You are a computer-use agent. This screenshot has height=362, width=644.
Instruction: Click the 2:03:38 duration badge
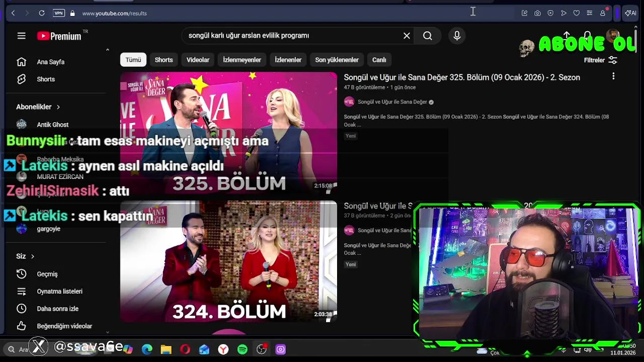(323, 315)
